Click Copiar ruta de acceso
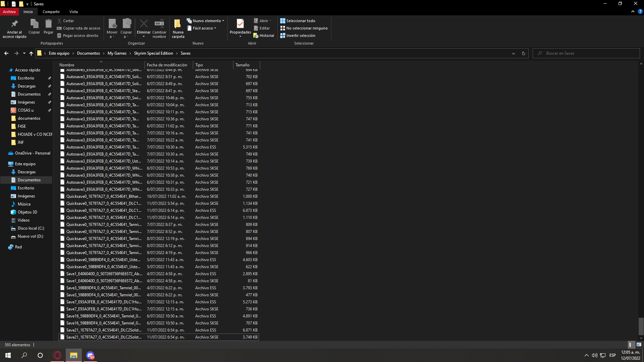 79,28
